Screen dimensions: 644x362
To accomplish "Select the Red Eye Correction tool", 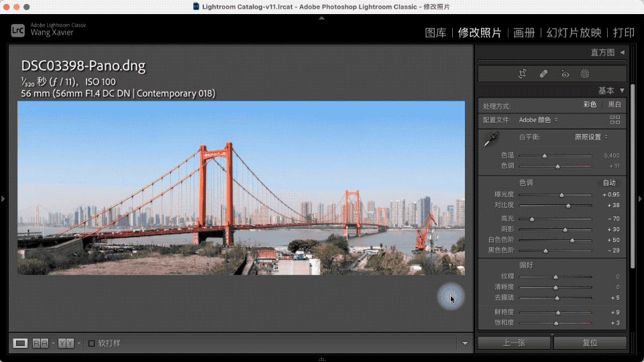I will (x=565, y=74).
